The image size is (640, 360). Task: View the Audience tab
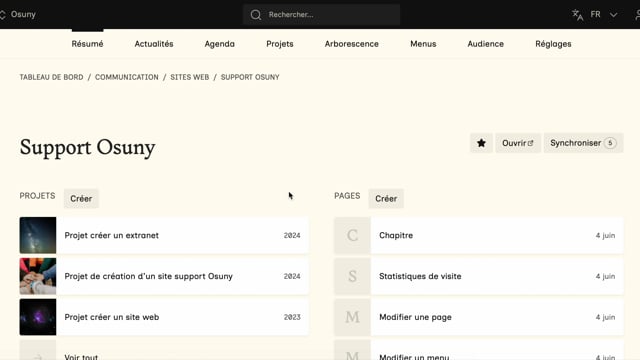pos(485,44)
